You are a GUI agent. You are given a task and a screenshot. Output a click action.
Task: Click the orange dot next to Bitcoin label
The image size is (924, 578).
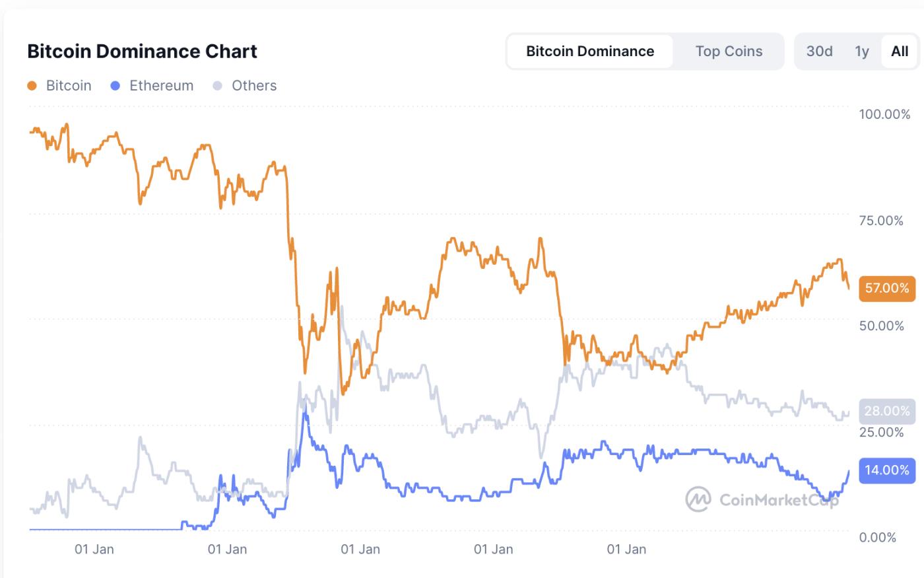coord(30,85)
